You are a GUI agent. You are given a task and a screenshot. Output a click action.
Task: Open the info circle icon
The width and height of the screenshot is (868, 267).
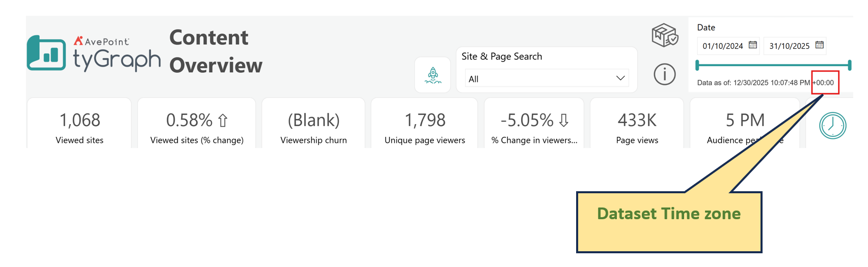coord(664,74)
